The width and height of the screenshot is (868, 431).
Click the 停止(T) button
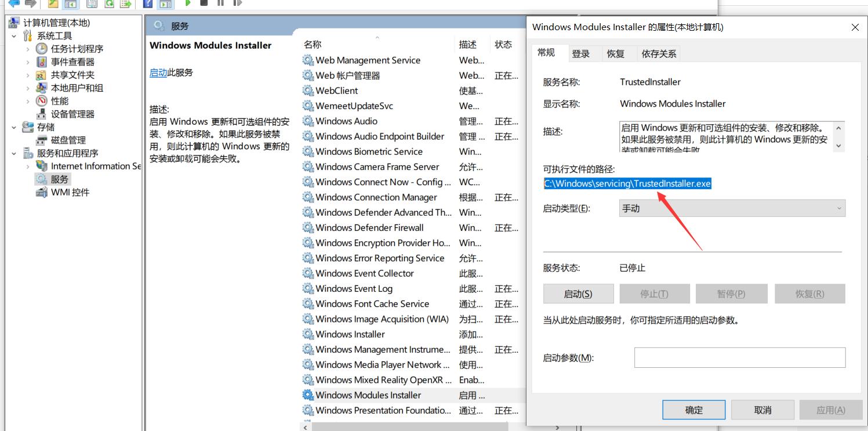coord(655,294)
